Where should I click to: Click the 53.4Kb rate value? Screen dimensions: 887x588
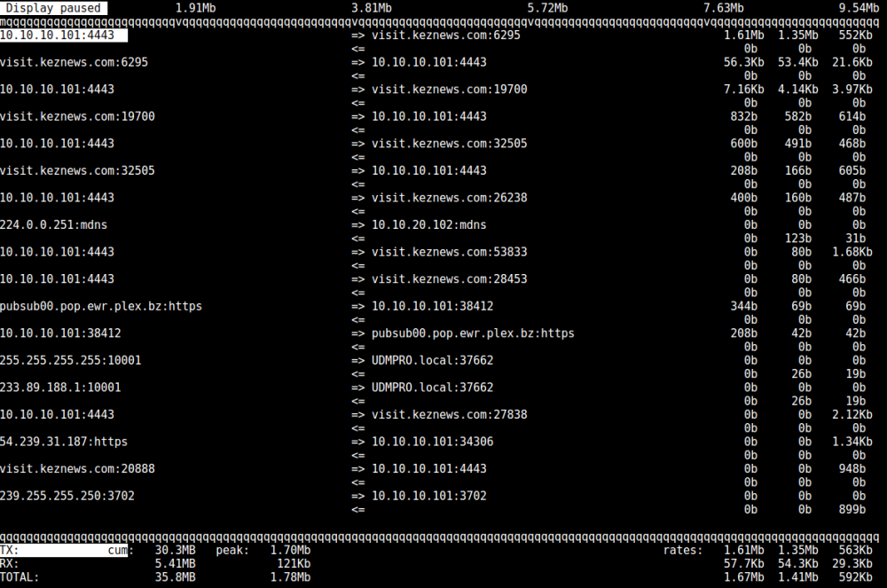(x=797, y=62)
